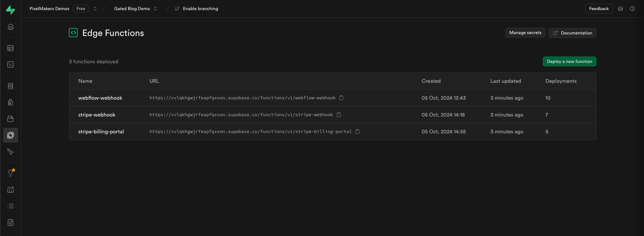The width and height of the screenshot is (644, 236).
Task: Click the Last updated column header
Action: (x=506, y=81)
